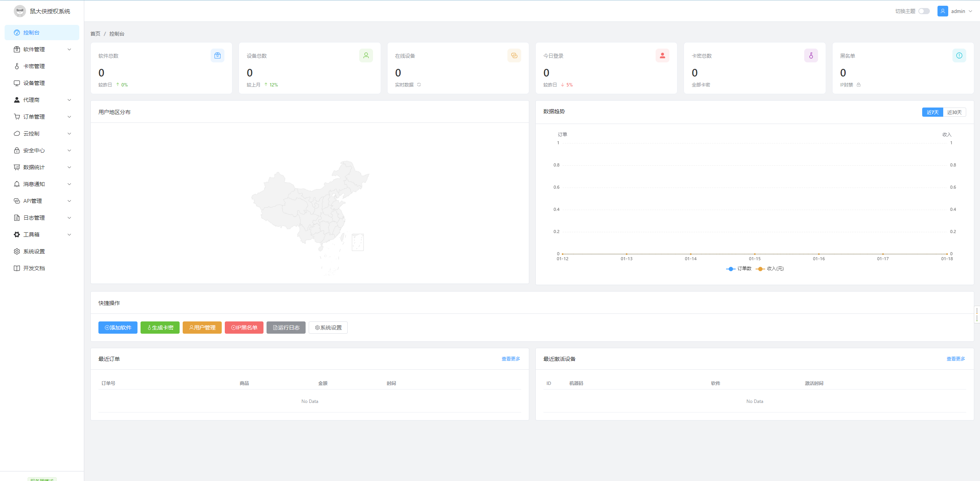The width and height of the screenshot is (980, 481).
Task: Click the blue 添加软件 button
Action: tap(118, 328)
